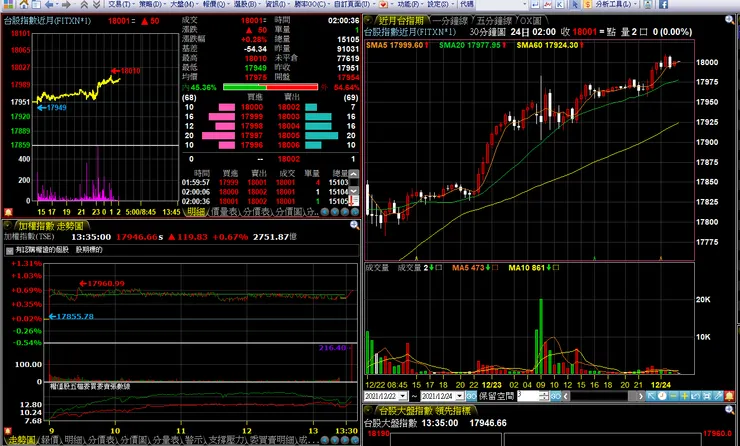Click the clock icon in the candlestick chart toolbar

click(662, 396)
